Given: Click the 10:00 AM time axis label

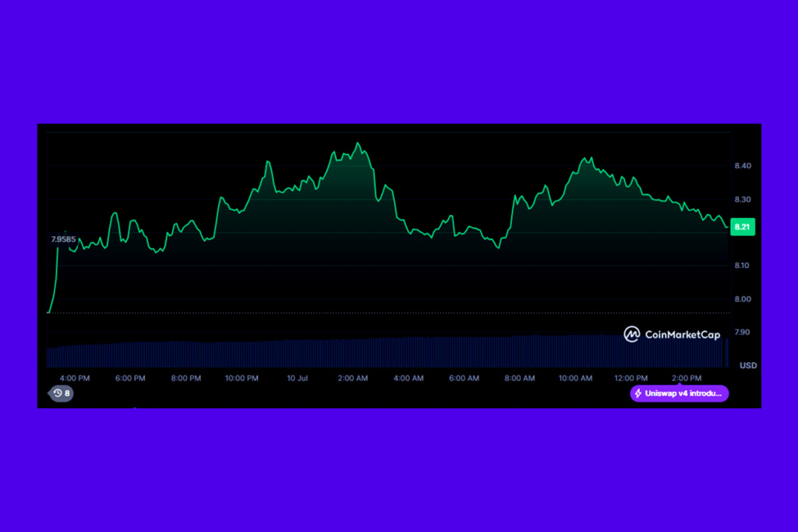Looking at the screenshot, I should tap(575, 379).
